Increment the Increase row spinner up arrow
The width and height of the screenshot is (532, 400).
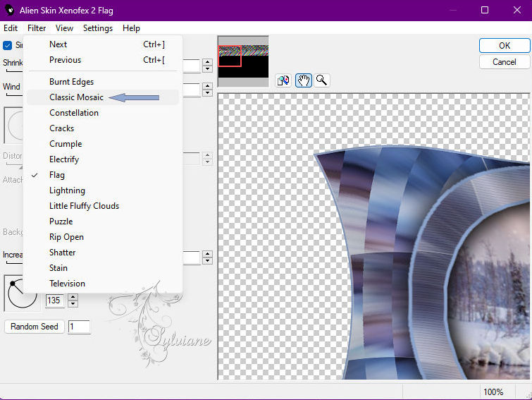click(207, 254)
